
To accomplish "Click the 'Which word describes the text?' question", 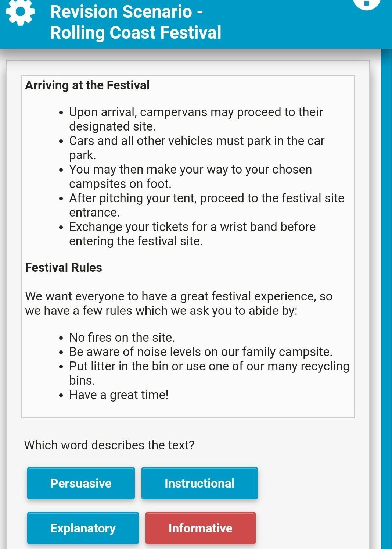I will point(109,445).
